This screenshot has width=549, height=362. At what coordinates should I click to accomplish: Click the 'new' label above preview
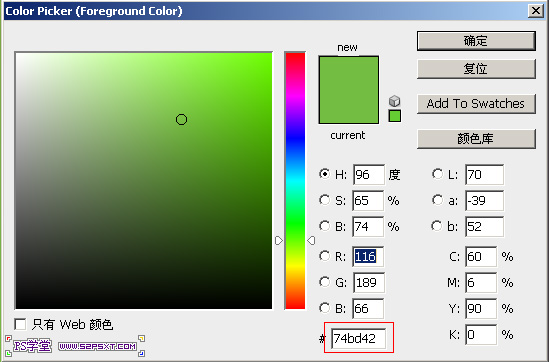click(347, 47)
